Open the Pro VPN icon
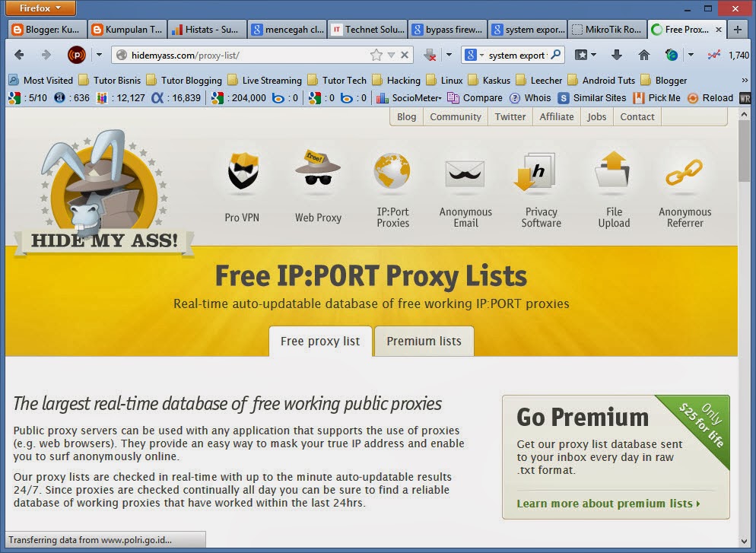The height and width of the screenshot is (553, 756). (243, 173)
